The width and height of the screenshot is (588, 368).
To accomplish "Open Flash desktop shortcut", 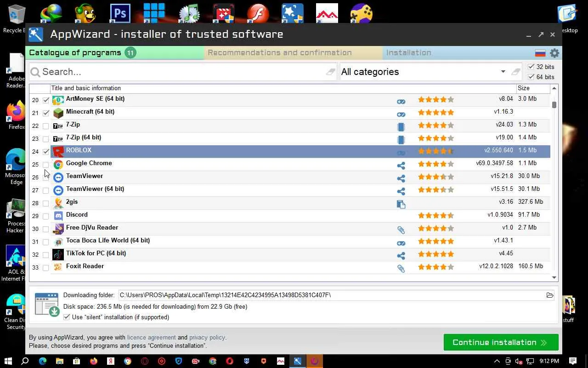I will tap(258, 14).
